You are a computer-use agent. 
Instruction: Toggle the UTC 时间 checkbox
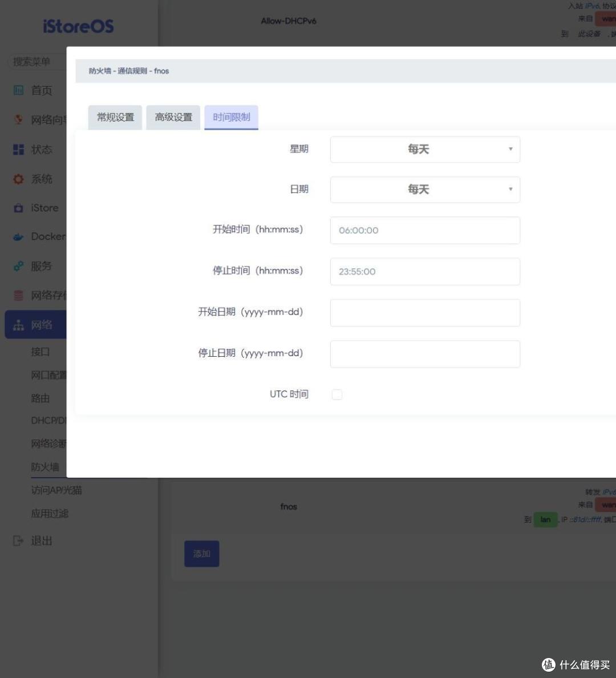tap(337, 394)
